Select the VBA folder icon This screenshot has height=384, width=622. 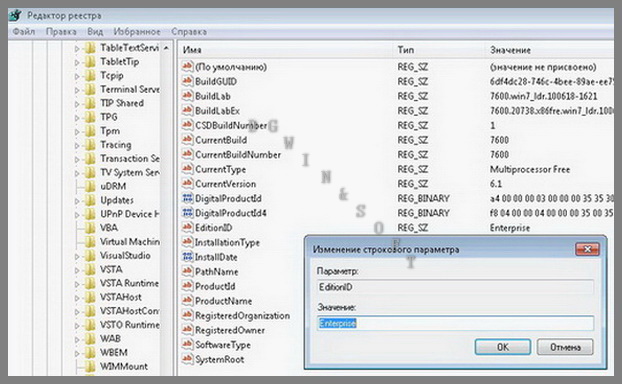(90, 228)
